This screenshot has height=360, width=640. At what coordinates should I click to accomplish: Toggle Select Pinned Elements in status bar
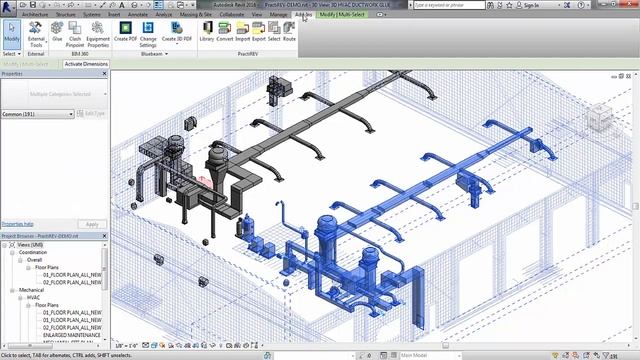[576, 356]
